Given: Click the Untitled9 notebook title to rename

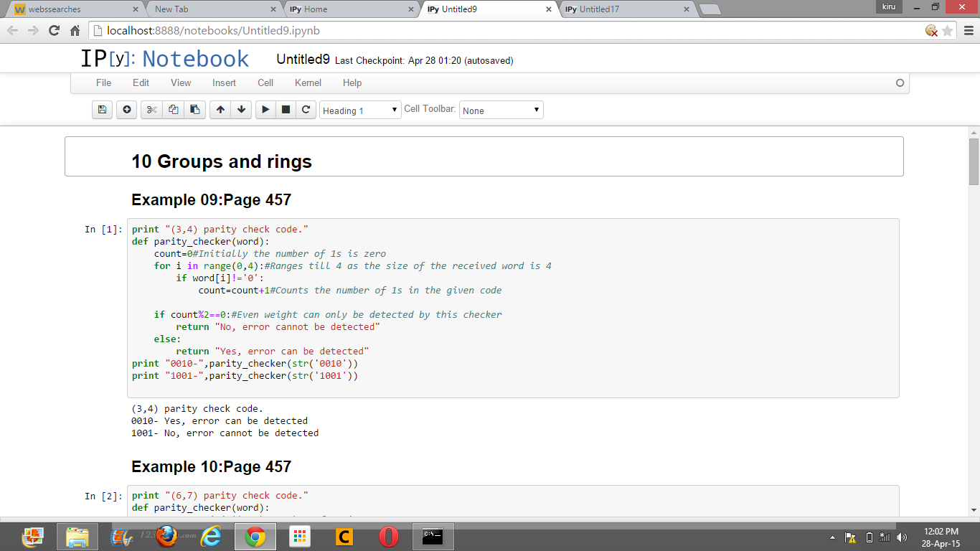Looking at the screenshot, I should (x=303, y=60).
